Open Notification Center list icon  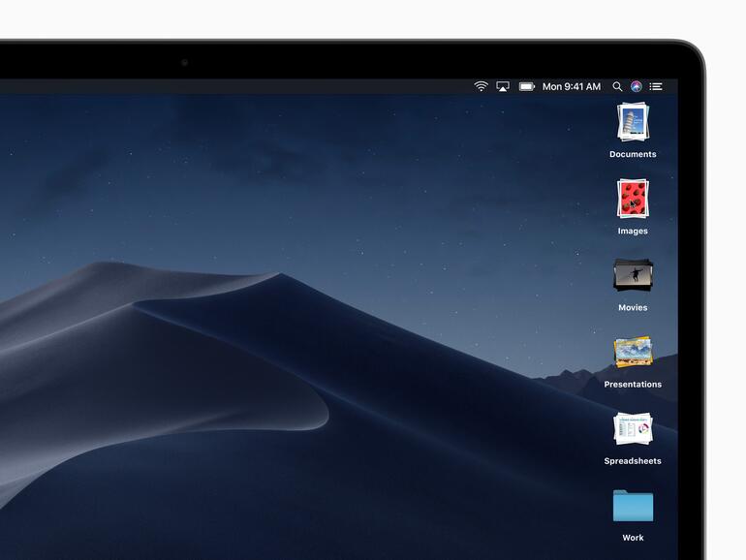tap(656, 86)
